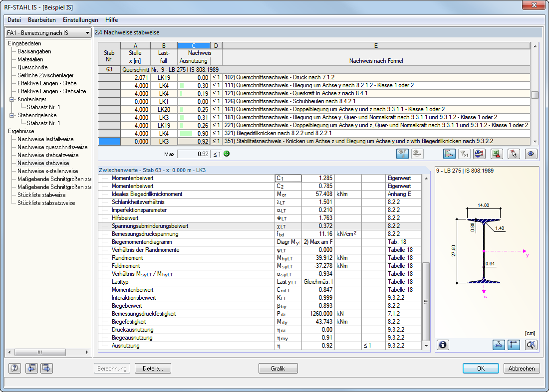Select Effektive Längen - Stäbe tree item
The height and width of the screenshot is (392, 549).
pos(47,83)
